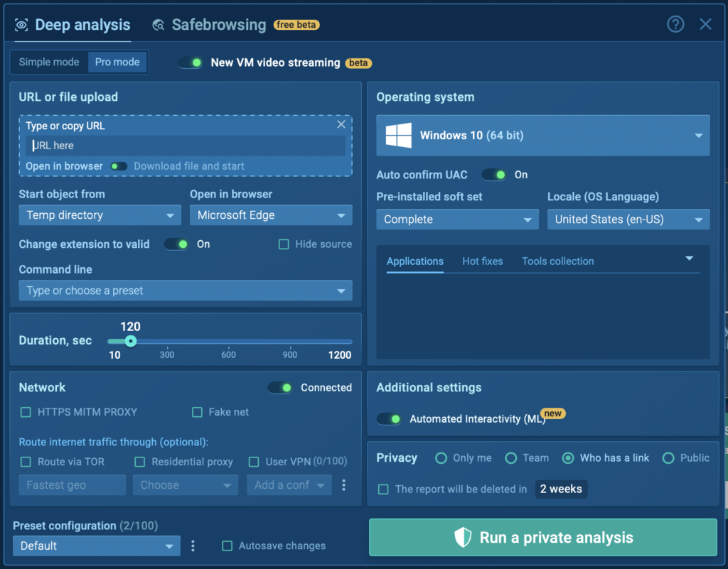Clear the URL input with the X icon
Viewport: 728px width, 569px height.
341,124
